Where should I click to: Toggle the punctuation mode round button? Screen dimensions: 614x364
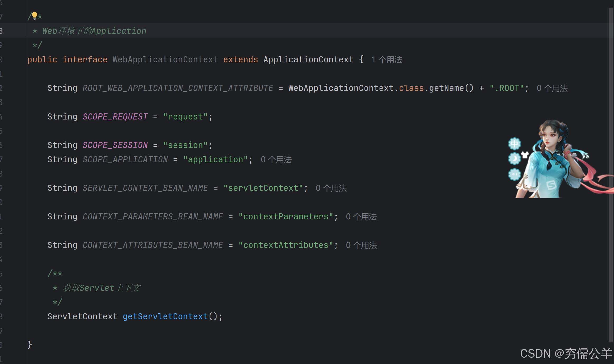[x=514, y=174]
